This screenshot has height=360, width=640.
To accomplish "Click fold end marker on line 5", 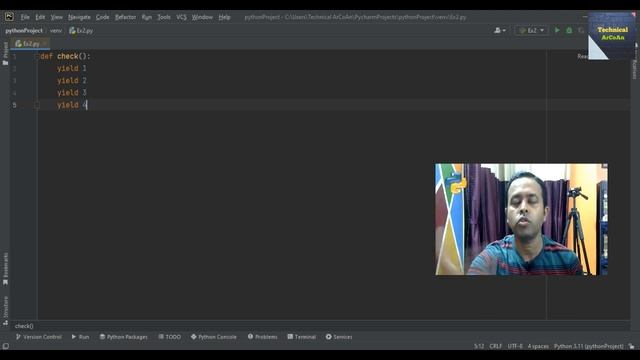I will pyautogui.click(x=37, y=105).
